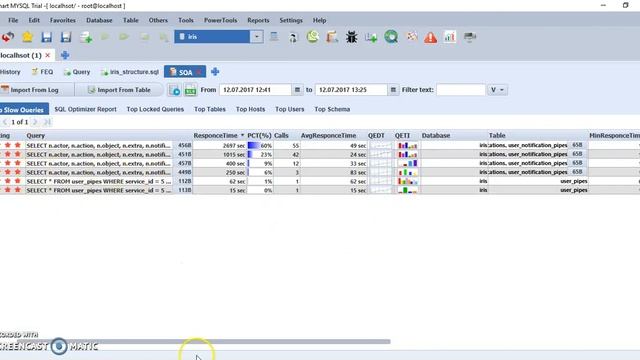Click the design brush icon before the bug
The image size is (640, 360).
332,37
